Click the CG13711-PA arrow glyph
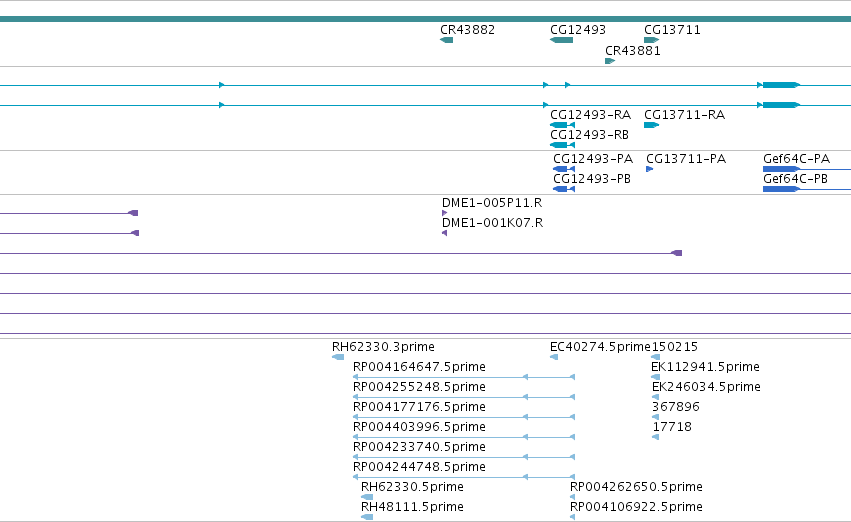This screenshot has width=851, height=522. click(649, 169)
